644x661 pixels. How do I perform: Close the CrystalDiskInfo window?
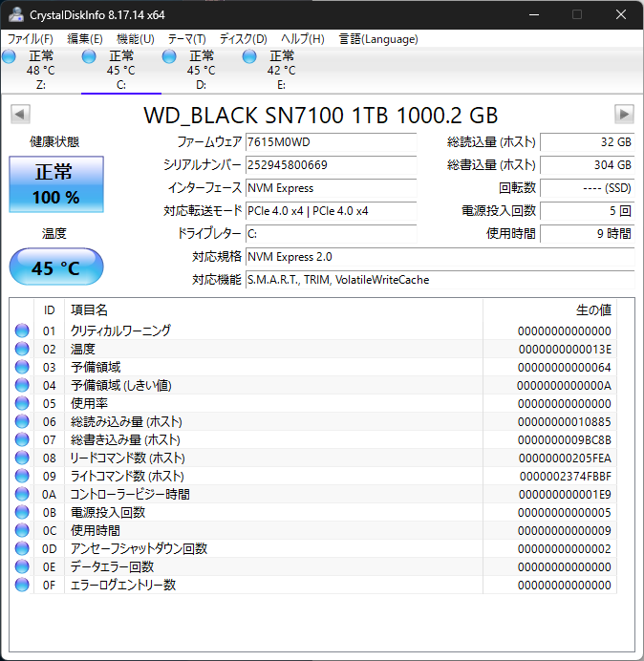pos(621,14)
